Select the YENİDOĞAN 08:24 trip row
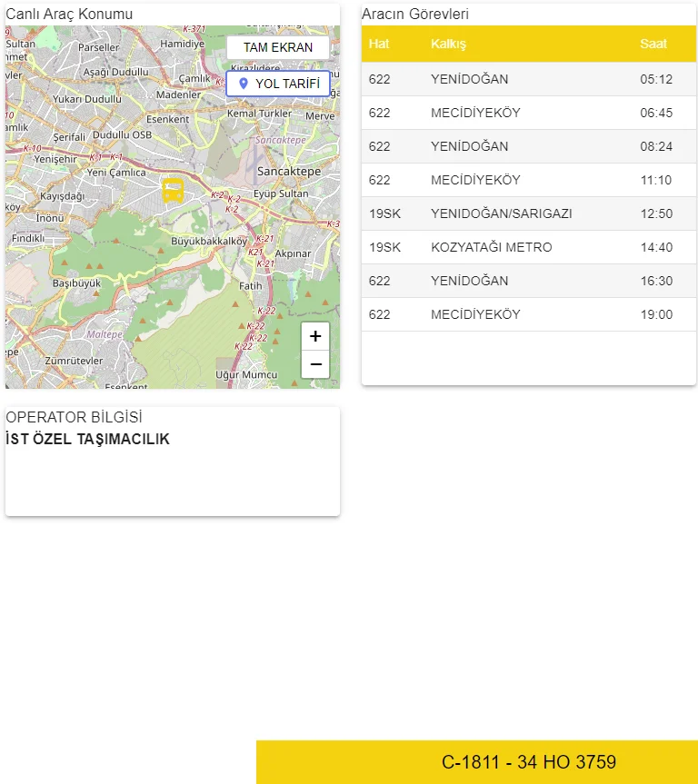The height and width of the screenshot is (784, 698). pyautogui.click(x=528, y=146)
